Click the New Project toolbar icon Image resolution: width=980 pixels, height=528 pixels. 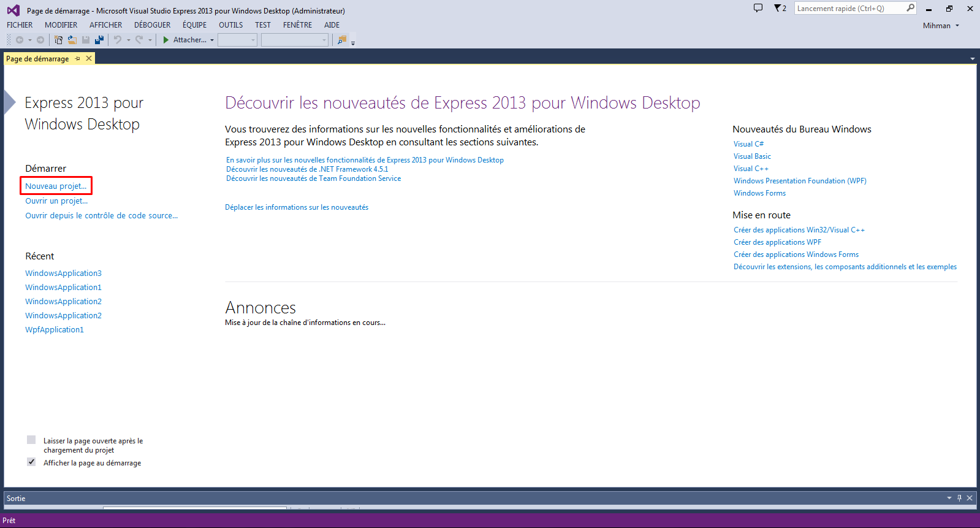(x=58, y=40)
